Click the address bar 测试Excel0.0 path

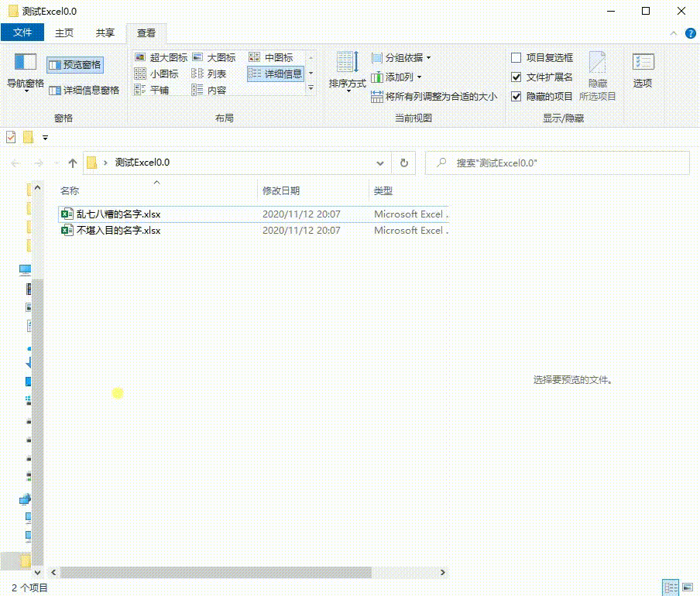click(142, 163)
